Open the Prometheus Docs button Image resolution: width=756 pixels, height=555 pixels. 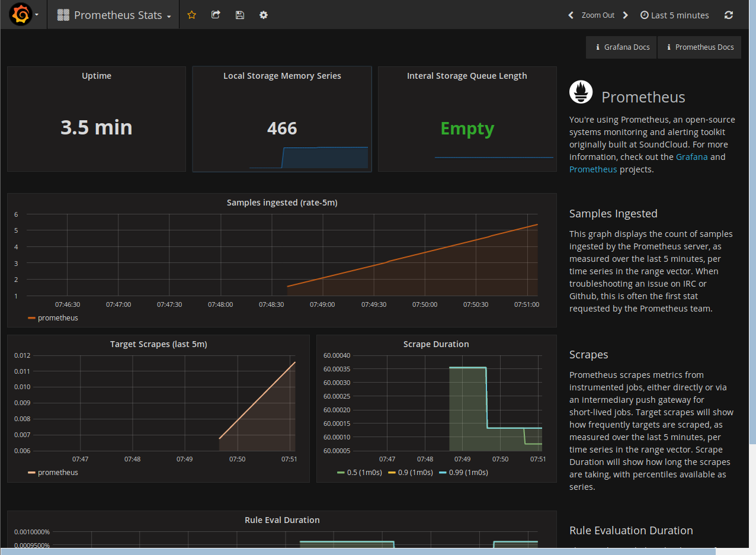click(699, 47)
